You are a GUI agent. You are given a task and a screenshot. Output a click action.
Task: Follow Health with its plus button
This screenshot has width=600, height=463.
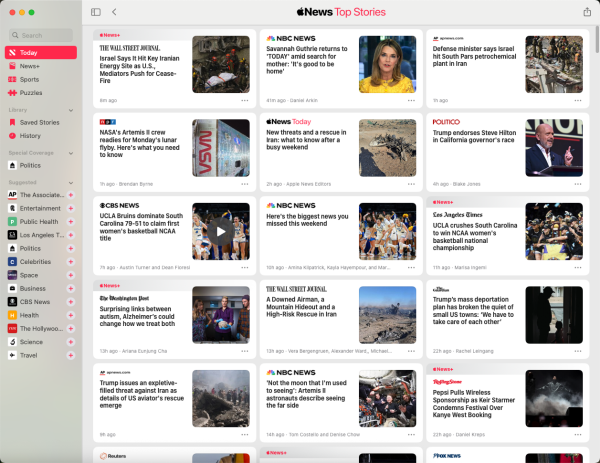(71, 315)
